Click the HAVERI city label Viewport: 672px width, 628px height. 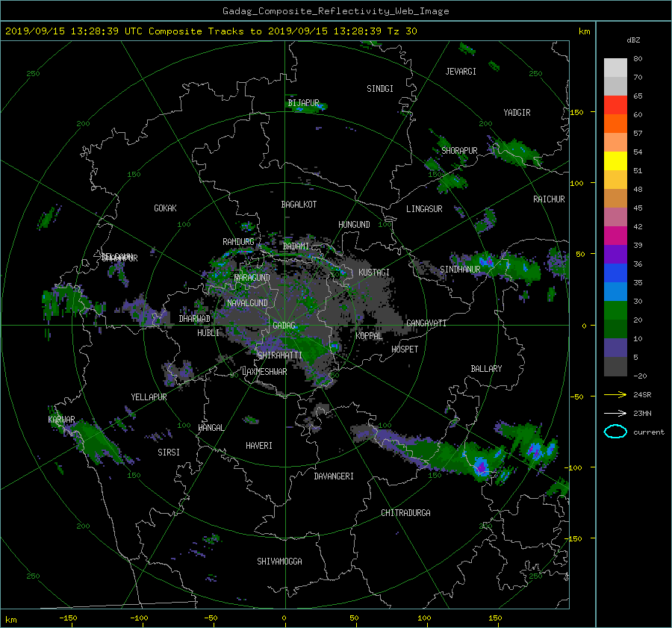[x=259, y=447]
